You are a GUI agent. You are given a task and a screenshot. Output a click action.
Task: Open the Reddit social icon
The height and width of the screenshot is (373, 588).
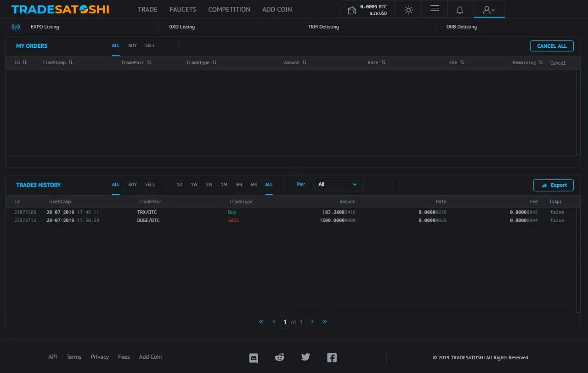[x=279, y=357]
